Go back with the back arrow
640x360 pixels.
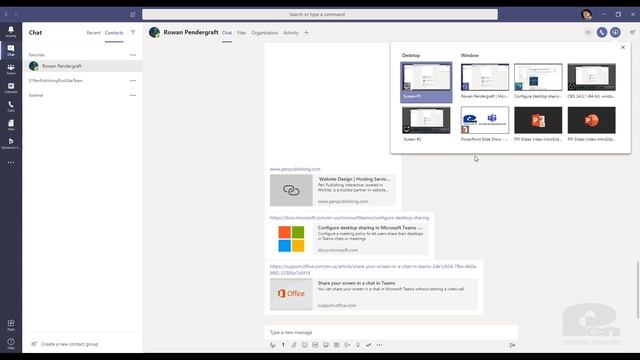coord(6,14)
